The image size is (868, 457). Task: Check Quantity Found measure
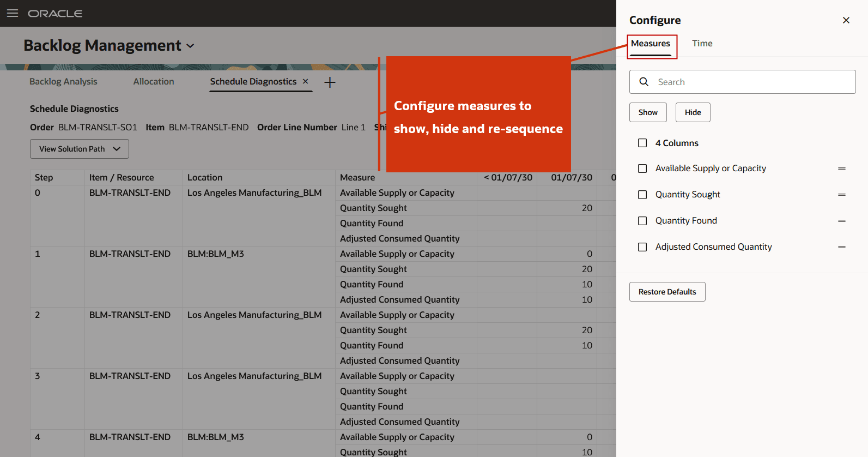point(642,221)
